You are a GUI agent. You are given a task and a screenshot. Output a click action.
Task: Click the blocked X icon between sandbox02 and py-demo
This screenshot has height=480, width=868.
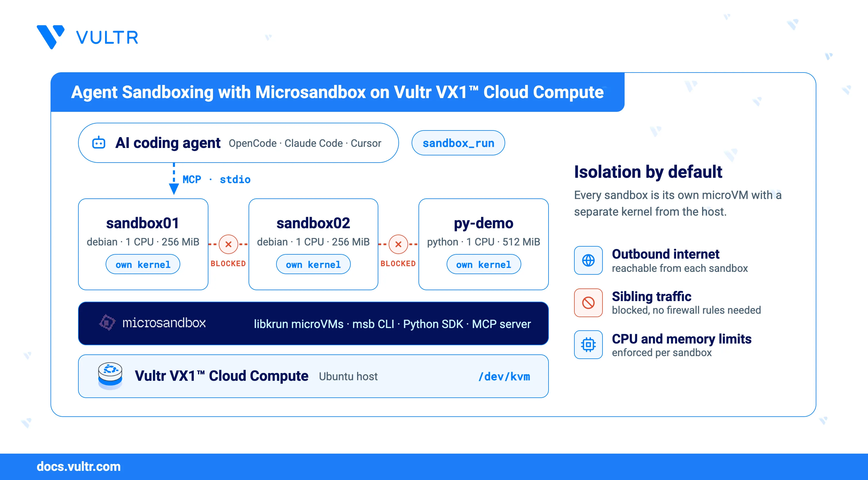coord(398,244)
